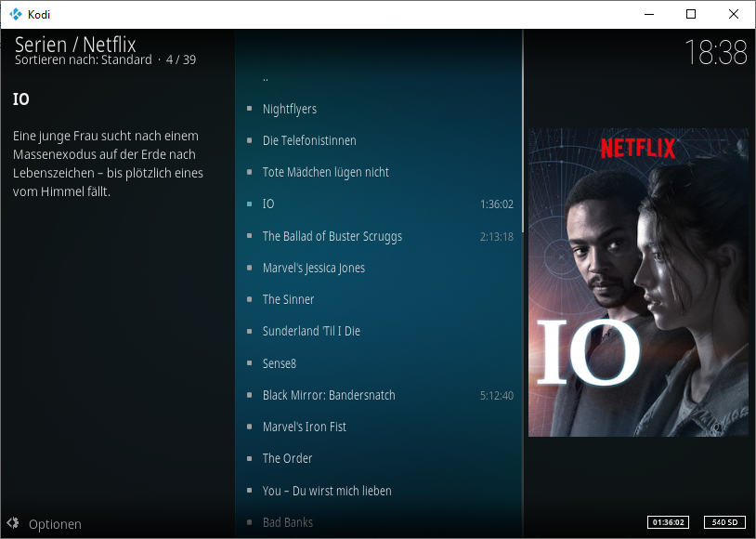This screenshot has height=539, width=756.
Task: Click the 2:13:18 duration value
Action: tap(497, 236)
